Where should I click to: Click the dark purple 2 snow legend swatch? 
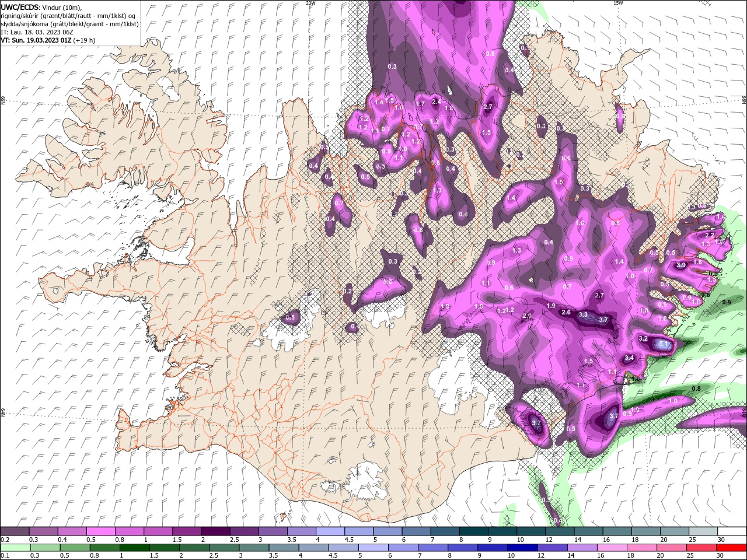point(215,531)
